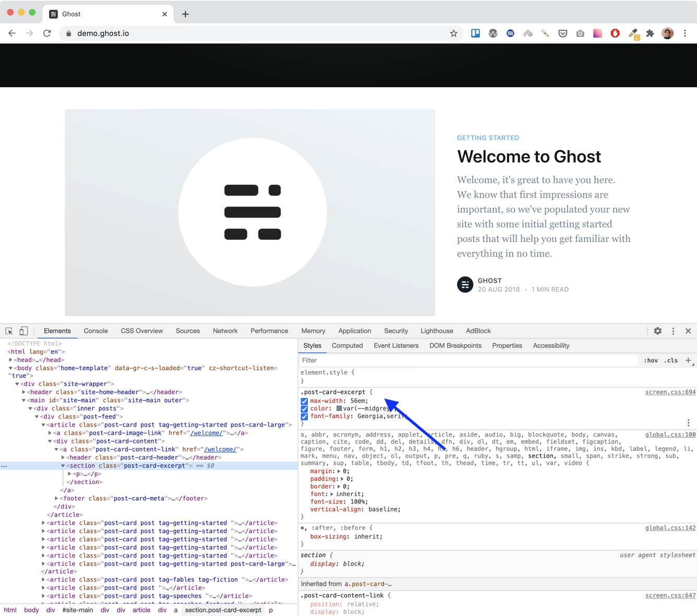Open screen.css:694 source link
Viewport: 697px width, 616px height.
[x=670, y=392]
